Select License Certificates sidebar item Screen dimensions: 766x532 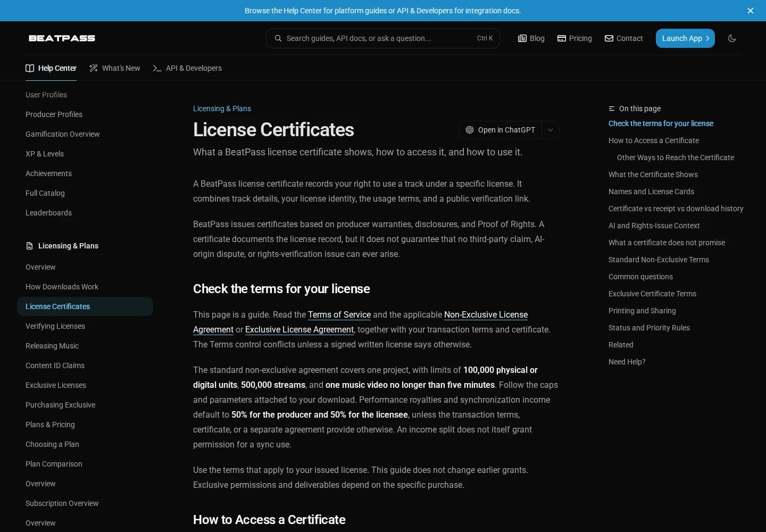point(85,306)
